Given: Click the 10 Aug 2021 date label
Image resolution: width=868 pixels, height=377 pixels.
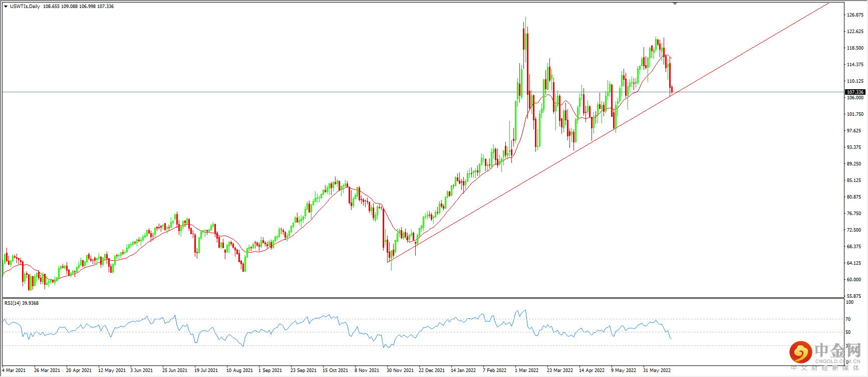Looking at the screenshot, I should coord(240,370).
